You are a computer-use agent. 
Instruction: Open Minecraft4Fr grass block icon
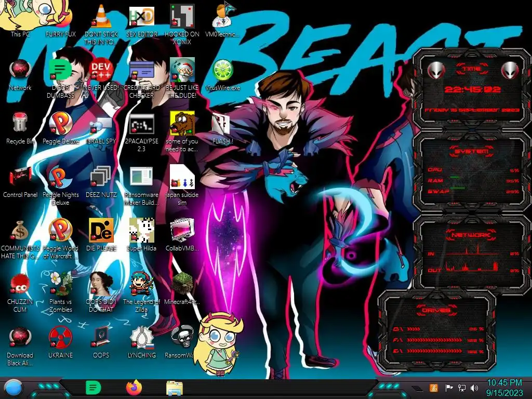tap(182, 283)
